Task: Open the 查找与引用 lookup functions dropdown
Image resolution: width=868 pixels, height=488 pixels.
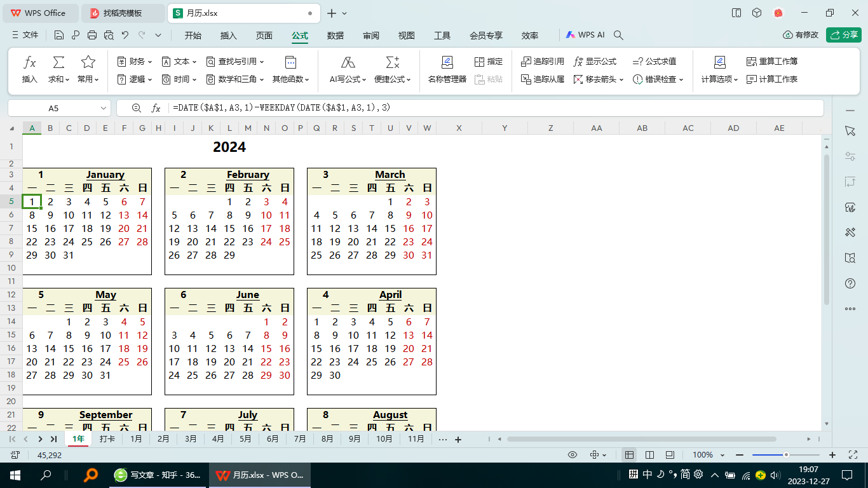Action: (x=235, y=62)
